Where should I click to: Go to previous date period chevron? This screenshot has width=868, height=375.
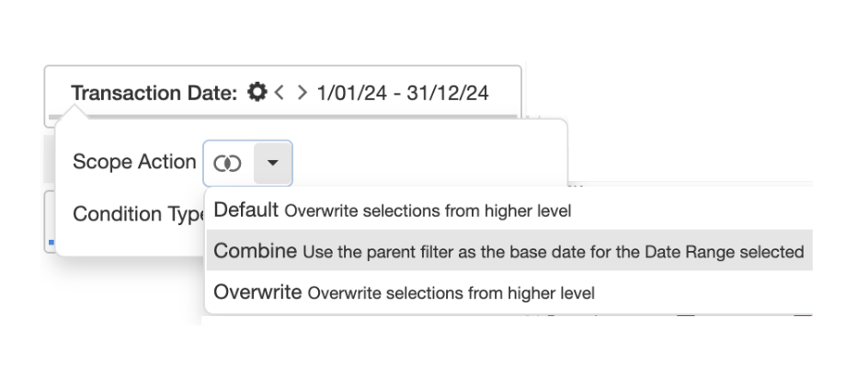280,92
